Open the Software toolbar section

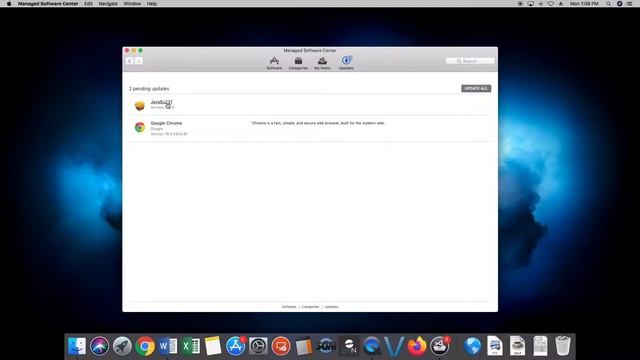click(x=274, y=63)
